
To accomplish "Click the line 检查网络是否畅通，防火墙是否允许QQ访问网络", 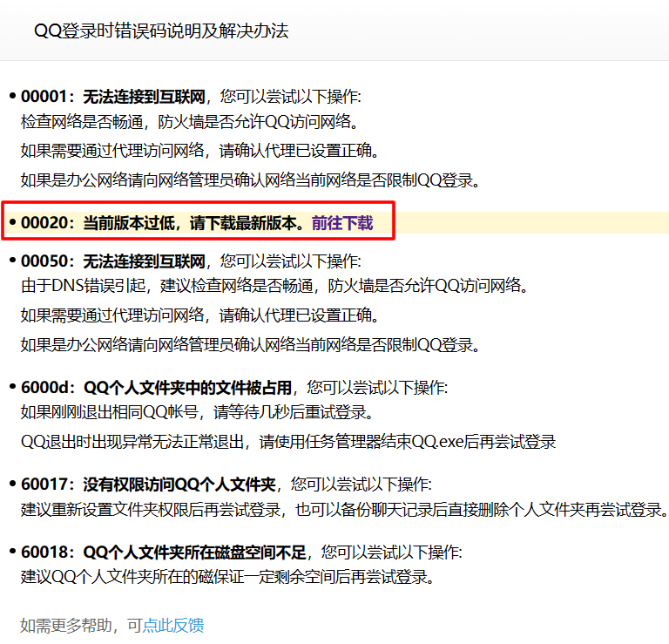I will pyautogui.click(x=189, y=122).
